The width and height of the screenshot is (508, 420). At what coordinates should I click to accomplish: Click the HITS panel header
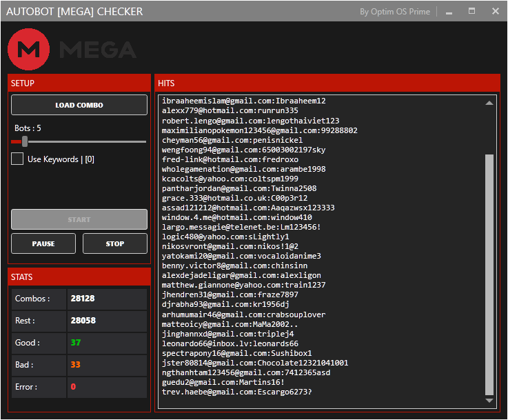pos(327,83)
